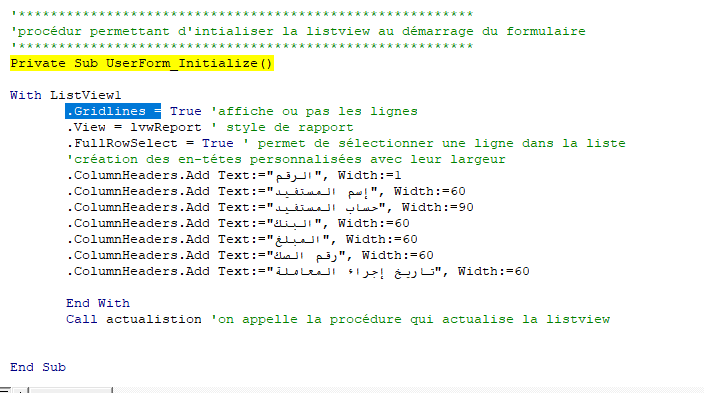Click the Width:=90 value
Image resolution: width=704 pixels, height=393 pixels.
pos(438,208)
